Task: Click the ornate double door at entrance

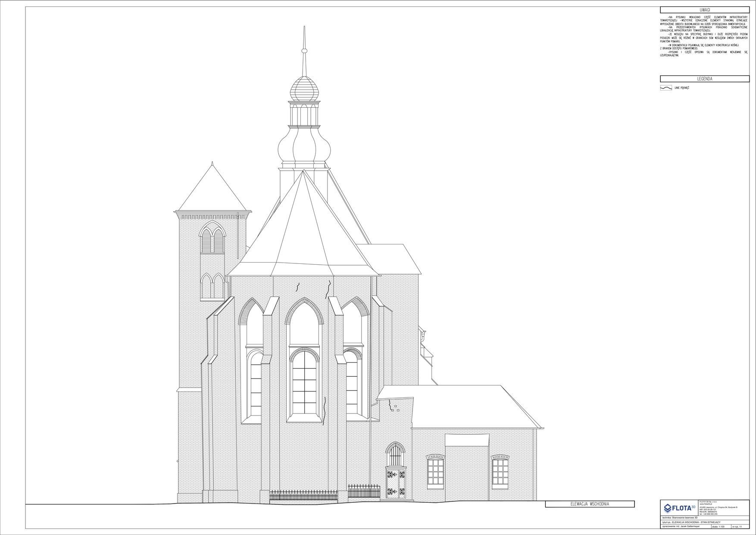Action: click(396, 484)
